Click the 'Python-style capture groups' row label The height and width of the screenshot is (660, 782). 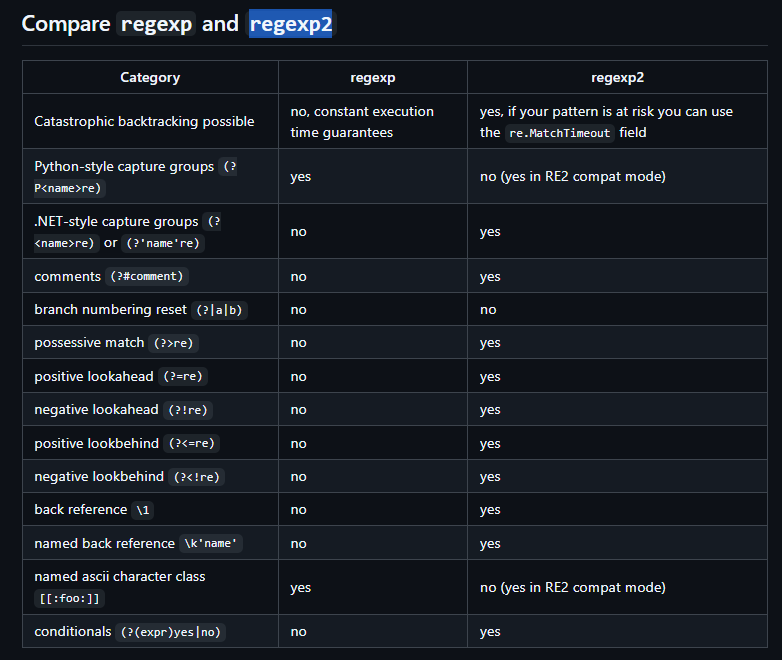pyautogui.click(x=124, y=166)
